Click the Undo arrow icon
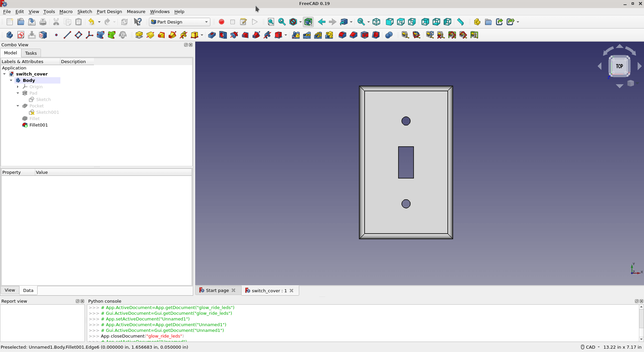This screenshot has width=644, height=352. coord(91,22)
